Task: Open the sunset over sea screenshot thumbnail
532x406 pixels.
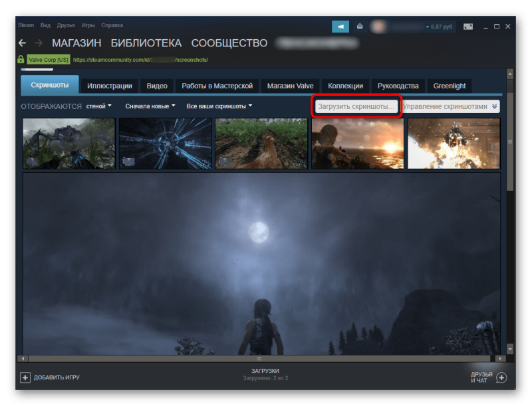Action: tap(358, 144)
